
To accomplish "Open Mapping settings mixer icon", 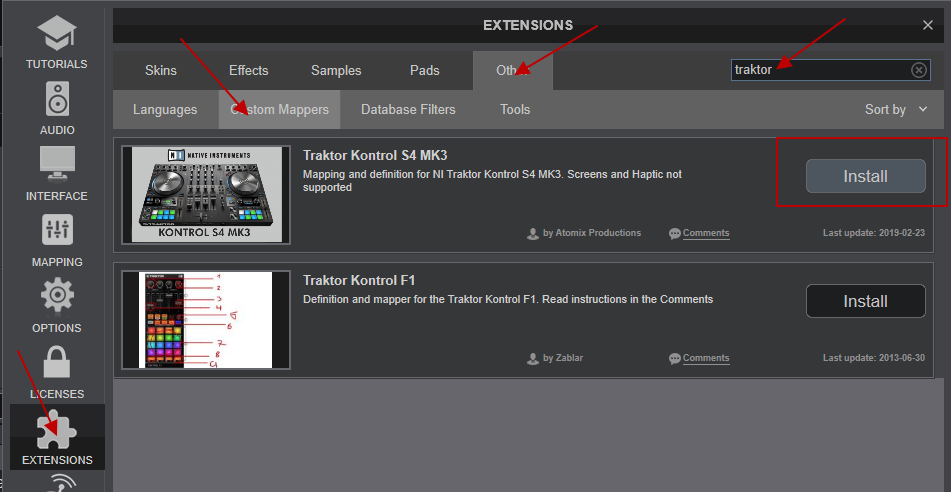I will pos(57,231).
